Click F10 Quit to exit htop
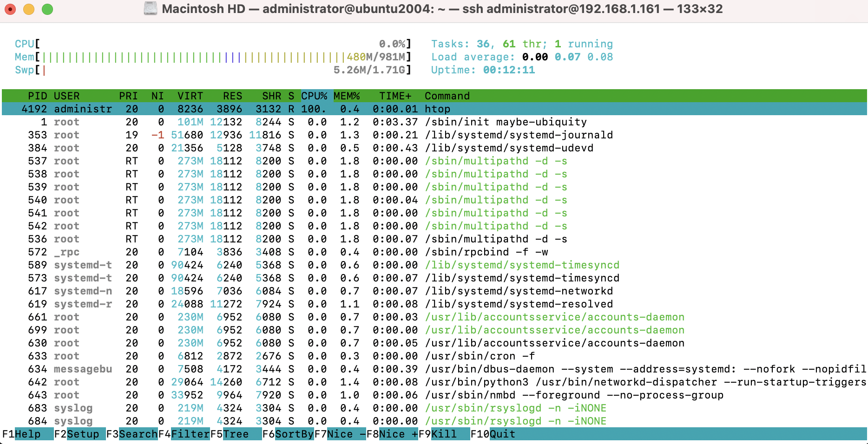868x444 pixels. 493,434
